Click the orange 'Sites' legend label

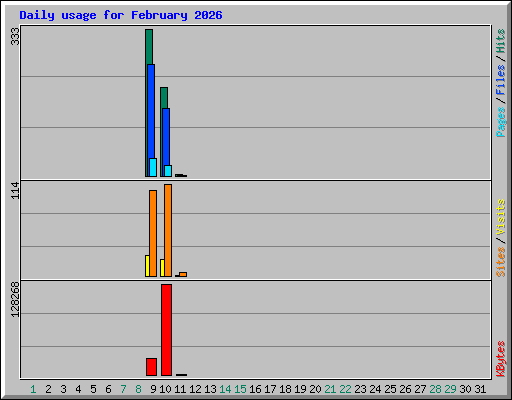(x=501, y=262)
